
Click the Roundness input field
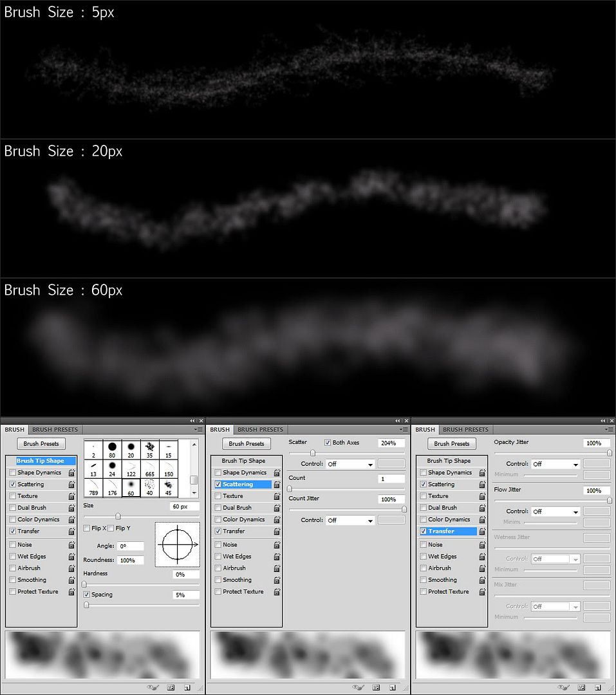pos(131,561)
